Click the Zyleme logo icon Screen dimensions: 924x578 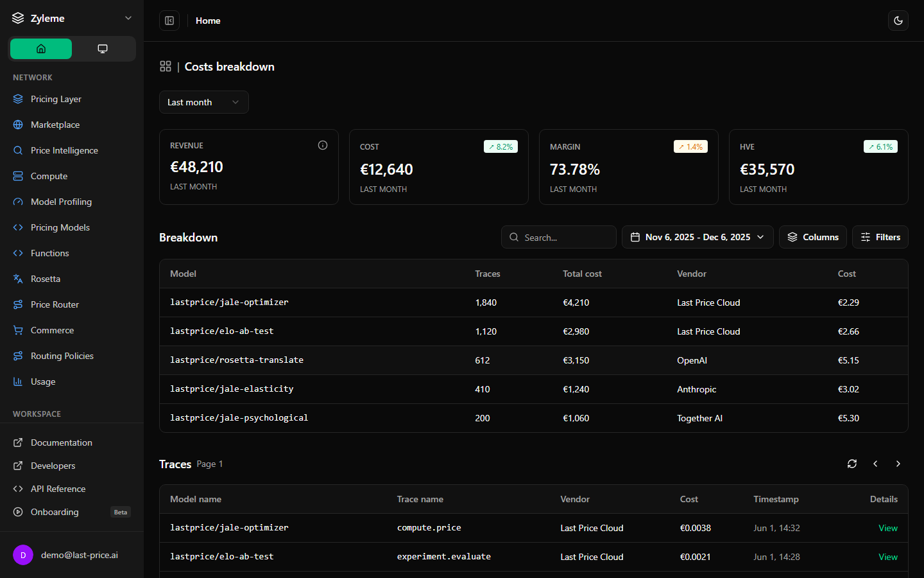tap(18, 18)
